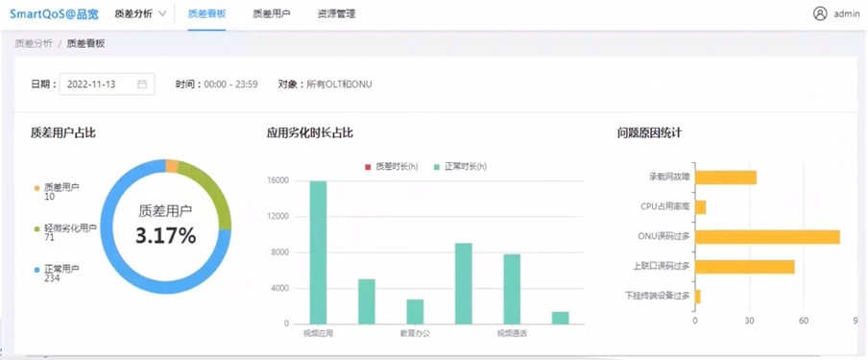
Task: Open the calendar icon in date field
Action: 142,84
